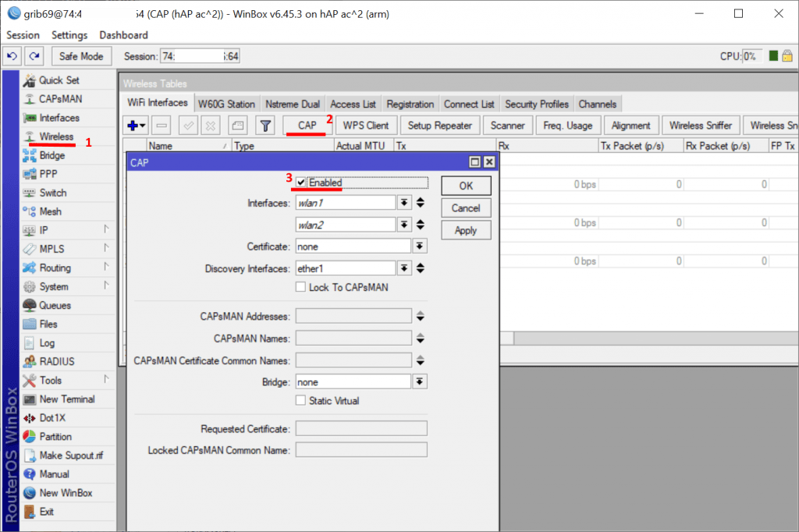Open the Bridge sidebar item
Image resolution: width=799 pixels, height=532 pixels.
52,155
